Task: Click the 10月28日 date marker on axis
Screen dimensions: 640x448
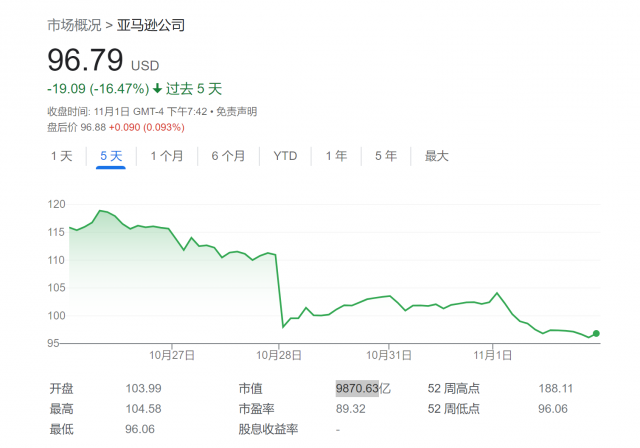Action: (279, 355)
